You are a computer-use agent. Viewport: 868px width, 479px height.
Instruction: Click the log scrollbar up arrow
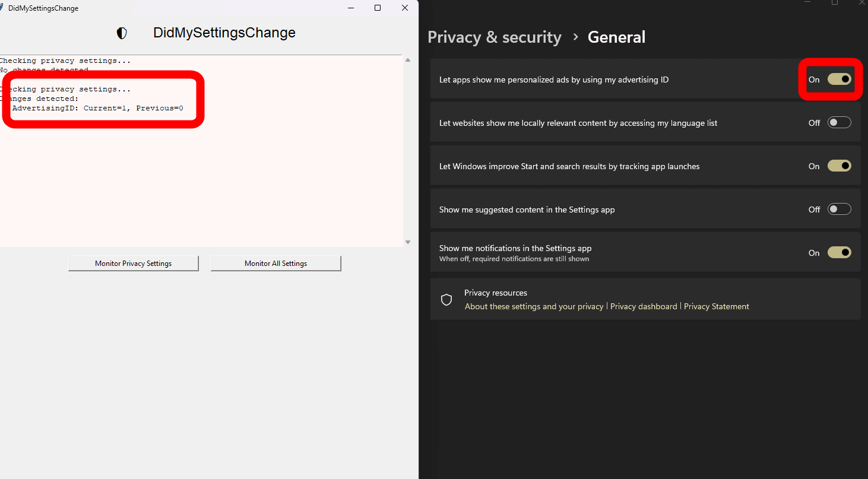407,61
